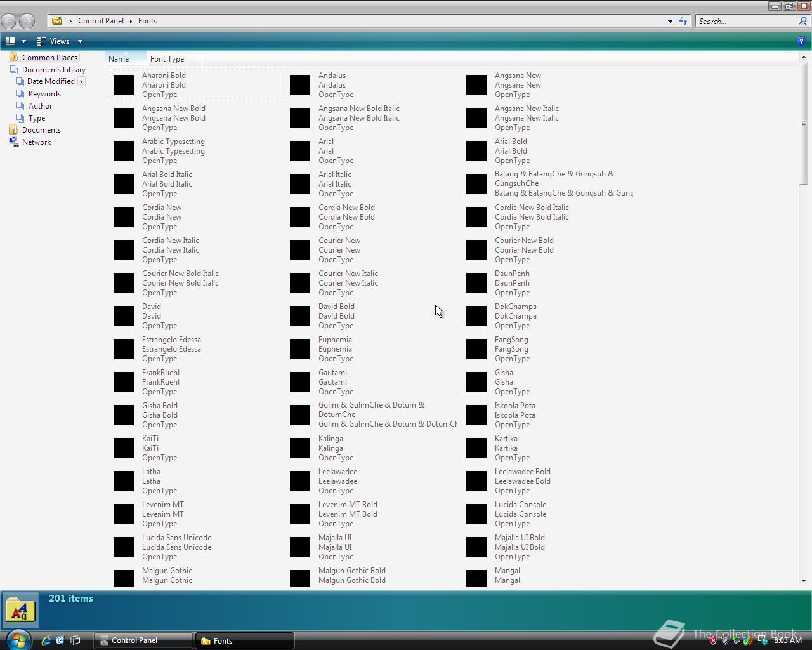The width and height of the screenshot is (812, 650).
Task: Select the Lucida Console font icon
Action: (x=476, y=514)
